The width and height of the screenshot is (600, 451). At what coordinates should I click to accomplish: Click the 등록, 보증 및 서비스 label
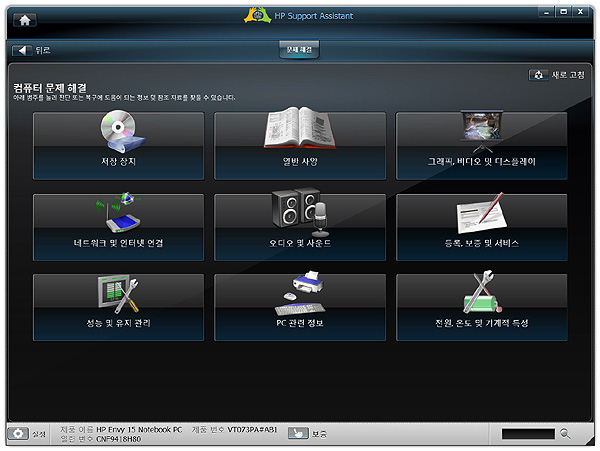482,243
